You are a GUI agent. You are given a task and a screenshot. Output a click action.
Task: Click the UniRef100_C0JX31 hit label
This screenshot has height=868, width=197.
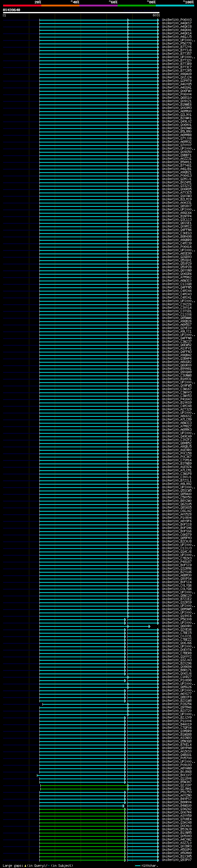[x=177, y=636]
